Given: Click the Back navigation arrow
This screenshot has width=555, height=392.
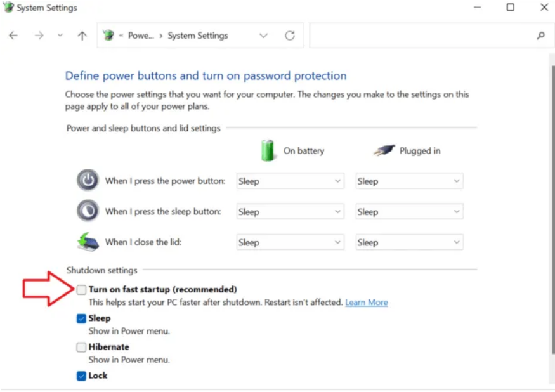Looking at the screenshot, I should click(x=13, y=36).
